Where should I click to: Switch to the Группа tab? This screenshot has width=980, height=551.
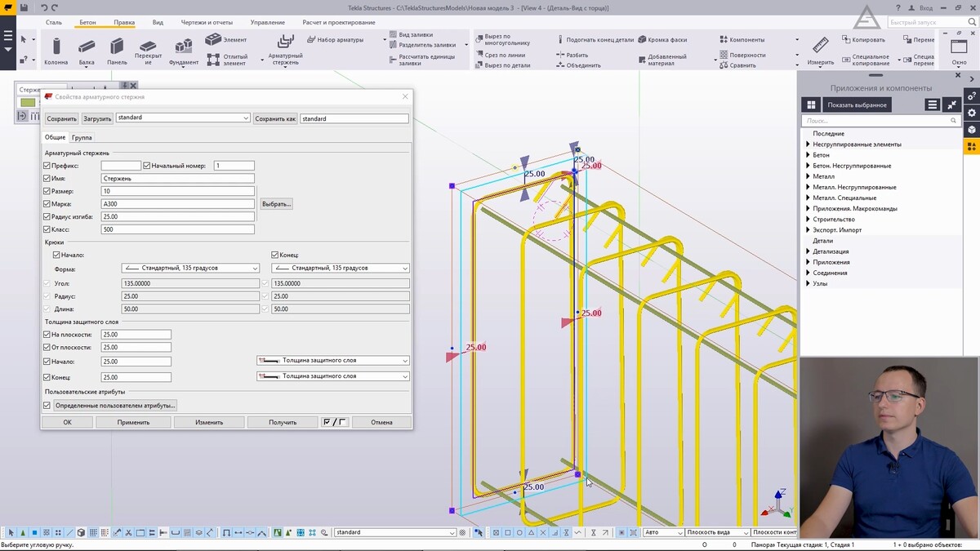82,138
